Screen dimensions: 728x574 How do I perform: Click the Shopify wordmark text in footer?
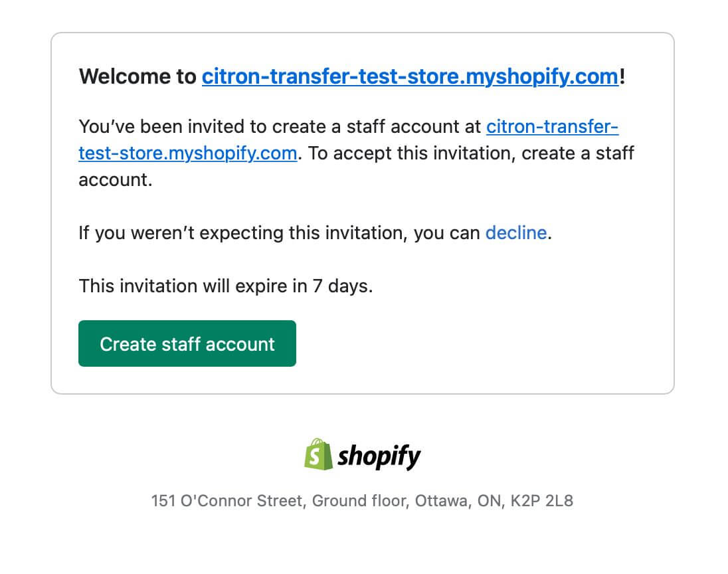click(x=379, y=457)
